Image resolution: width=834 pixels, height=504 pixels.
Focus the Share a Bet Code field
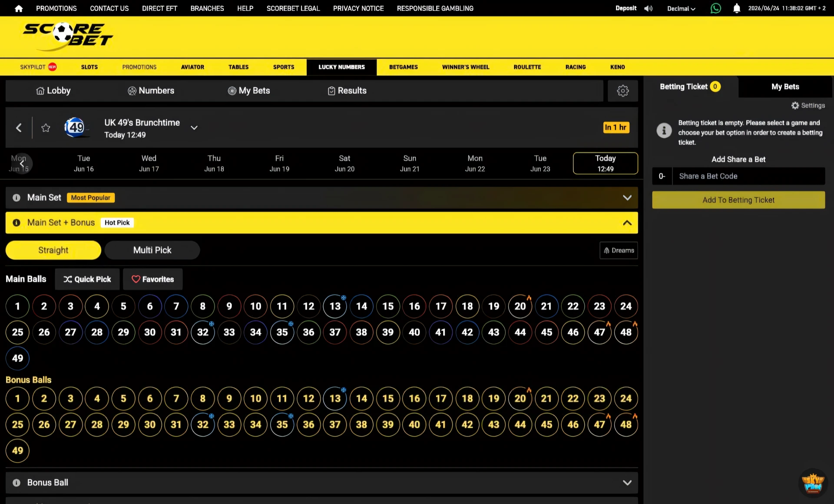748,176
